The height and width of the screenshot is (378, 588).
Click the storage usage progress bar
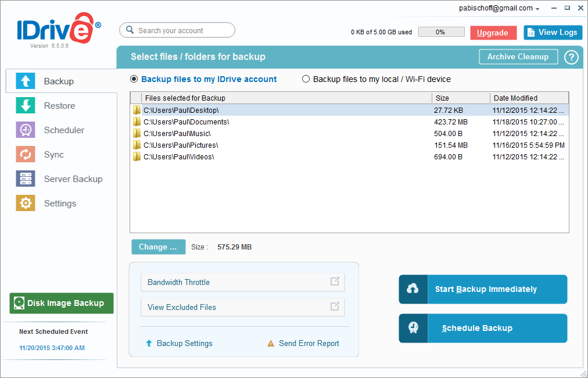[x=441, y=31]
